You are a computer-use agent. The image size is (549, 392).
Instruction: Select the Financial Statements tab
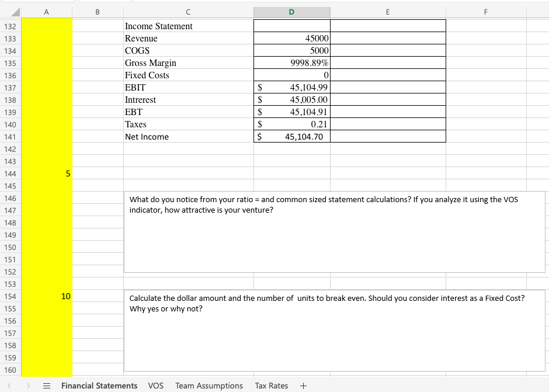tap(99, 386)
